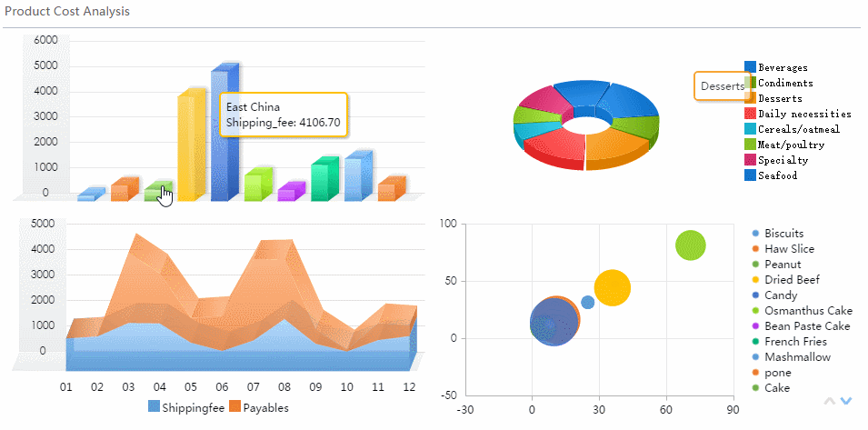Toggle Haw Slice in bubble legend
Screen dimensions: 868x430
click(788, 249)
